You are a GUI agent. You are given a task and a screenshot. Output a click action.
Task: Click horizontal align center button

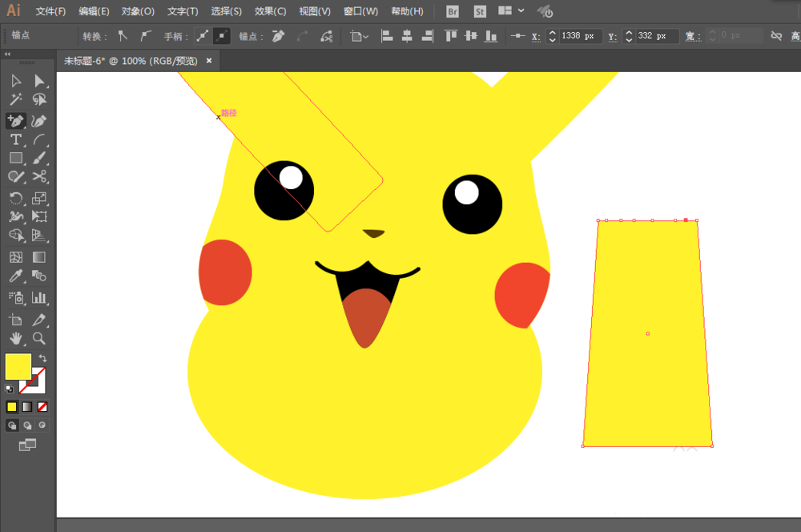pyautogui.click(x=407, y=36)
